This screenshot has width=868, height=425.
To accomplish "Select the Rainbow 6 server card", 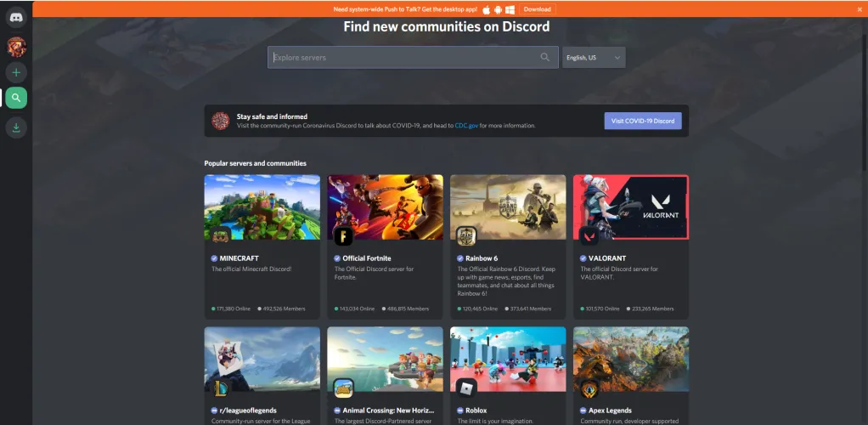I will point(508,246).
